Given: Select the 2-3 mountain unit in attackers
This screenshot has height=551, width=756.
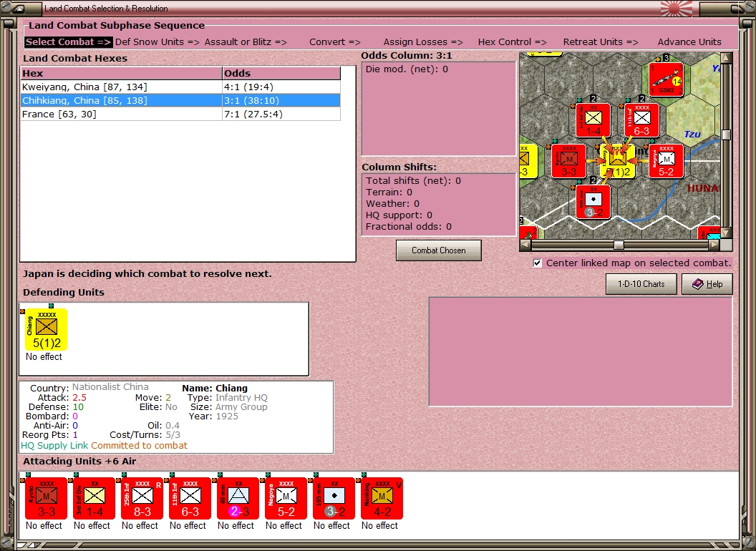Looking at the screenshot, I should (238, 498).
